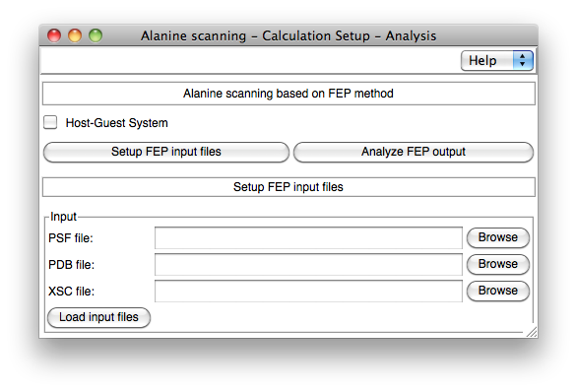Focus the PDB file input field
Image resolution: width=577 pixels, height=392 pixels.
tap(308, 264)
